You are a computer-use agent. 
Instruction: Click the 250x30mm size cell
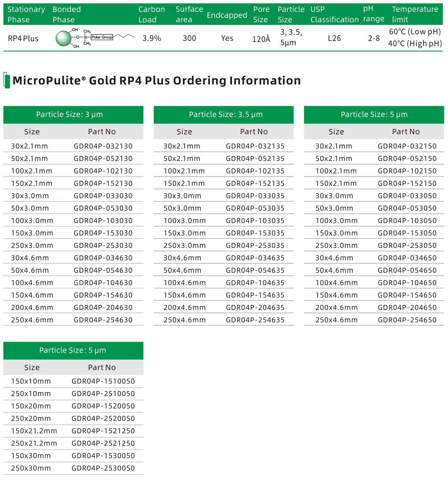[x=31, y=468]
